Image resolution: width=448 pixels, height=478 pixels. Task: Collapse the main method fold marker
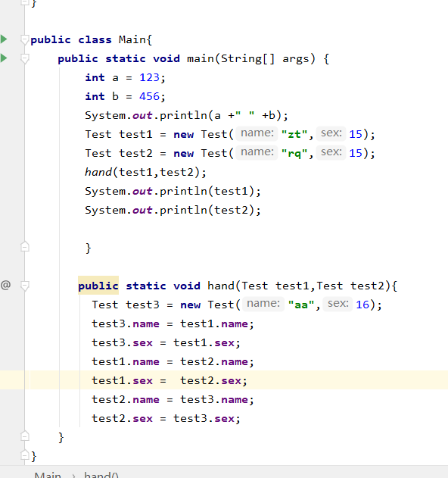point(25,58)
